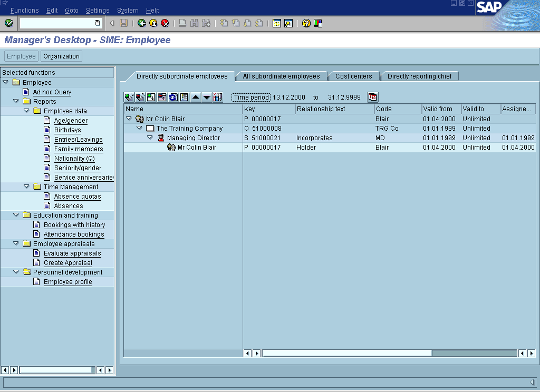Click the Customize Local Layout icon
The width and height of the screenshot is (540, 392).
tap(318, 23)
